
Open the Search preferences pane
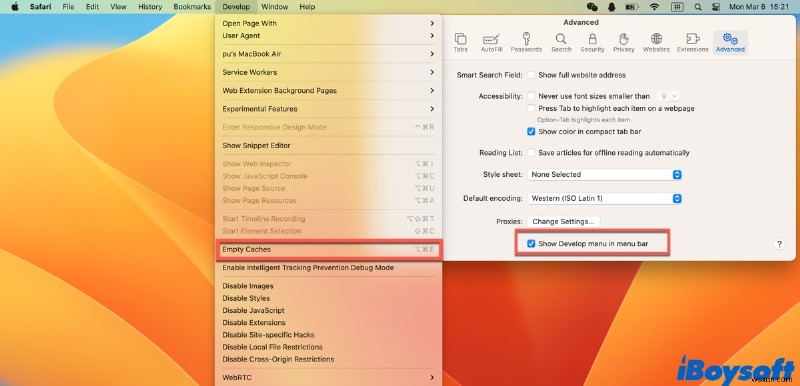pyautogui.click(x=561, y=43)
